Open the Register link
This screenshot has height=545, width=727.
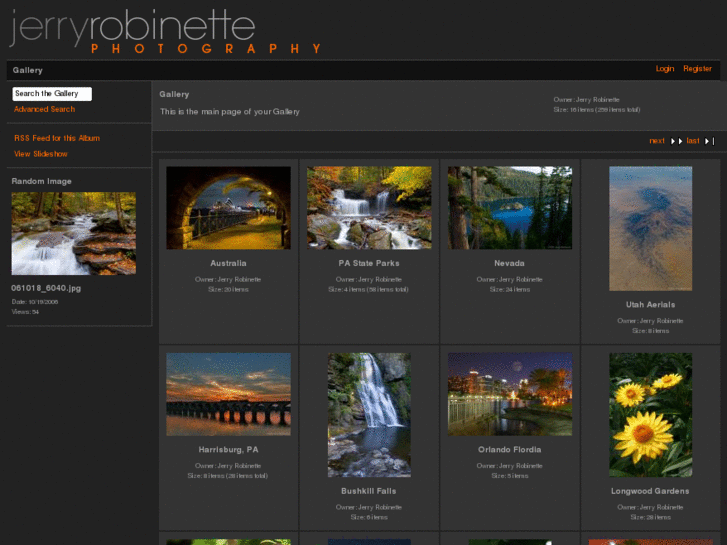(x=697, y=69)
